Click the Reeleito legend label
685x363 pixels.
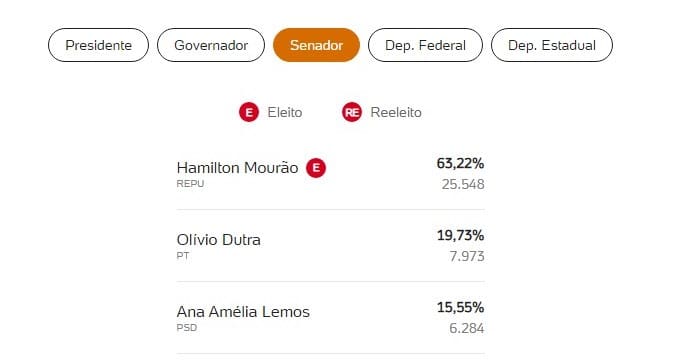[x=396, y=112]
